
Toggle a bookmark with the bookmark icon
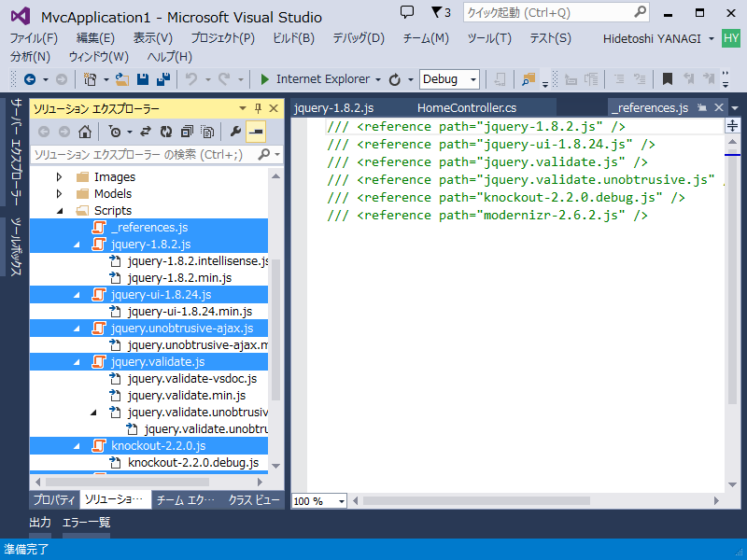coord(668,79)
